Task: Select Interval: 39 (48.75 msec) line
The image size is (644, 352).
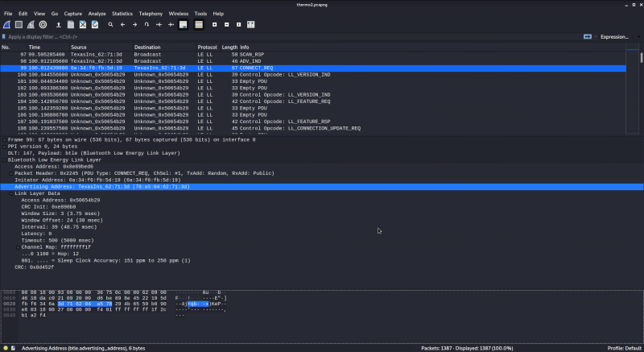Action: [59, 226]
